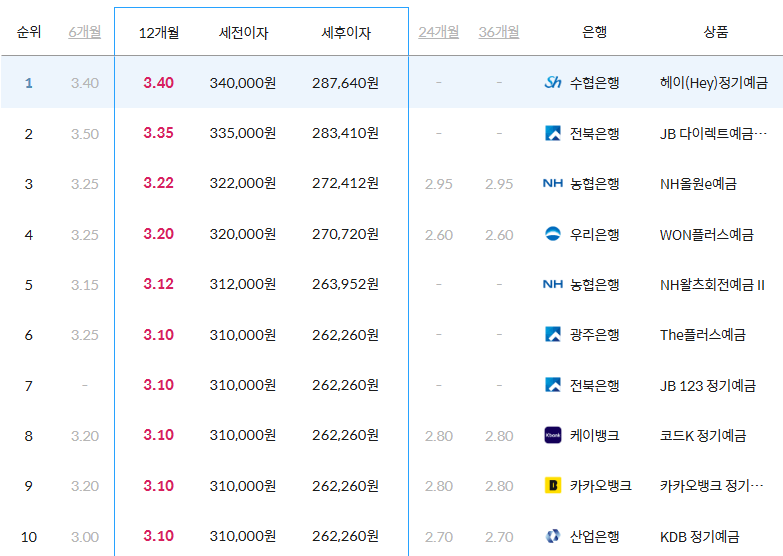Click the 순위 column header

pyautogui.click(x=29, y=32)
